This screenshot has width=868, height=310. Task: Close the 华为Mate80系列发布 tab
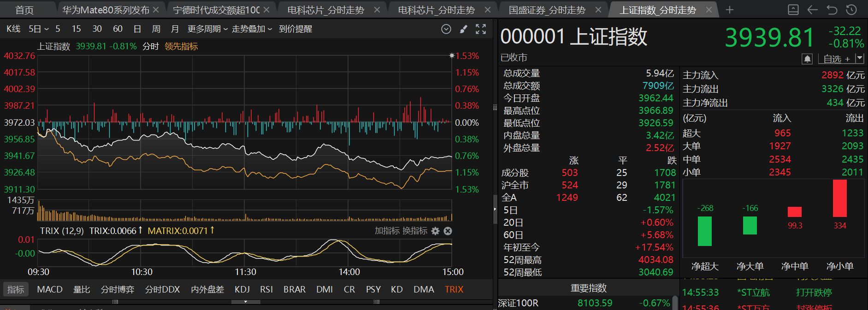tap(156, 10)
